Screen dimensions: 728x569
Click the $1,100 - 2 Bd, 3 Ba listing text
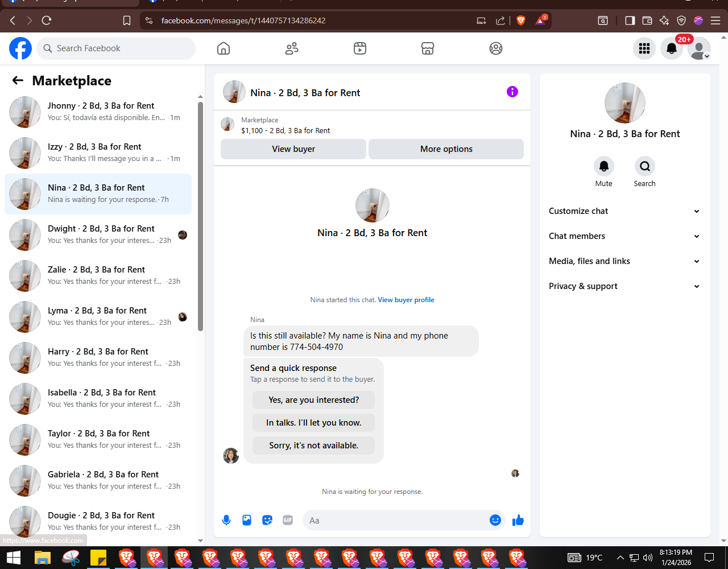click(286, 130)
